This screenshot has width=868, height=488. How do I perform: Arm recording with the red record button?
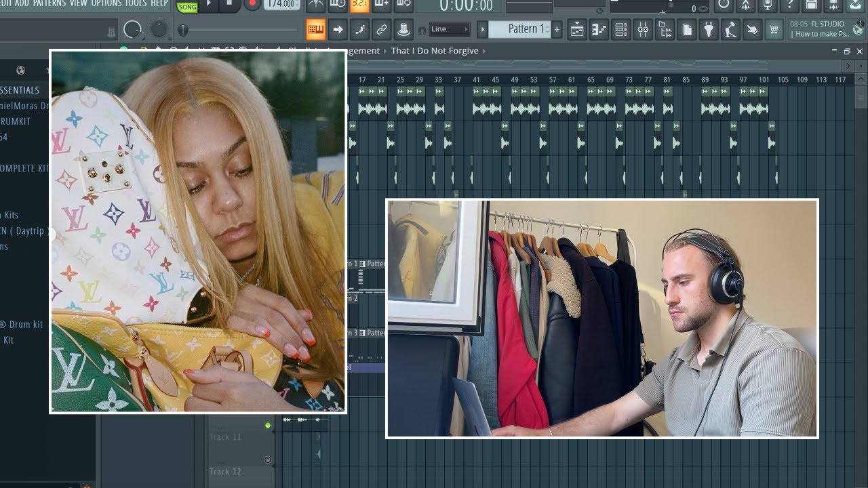click(252, 5)
